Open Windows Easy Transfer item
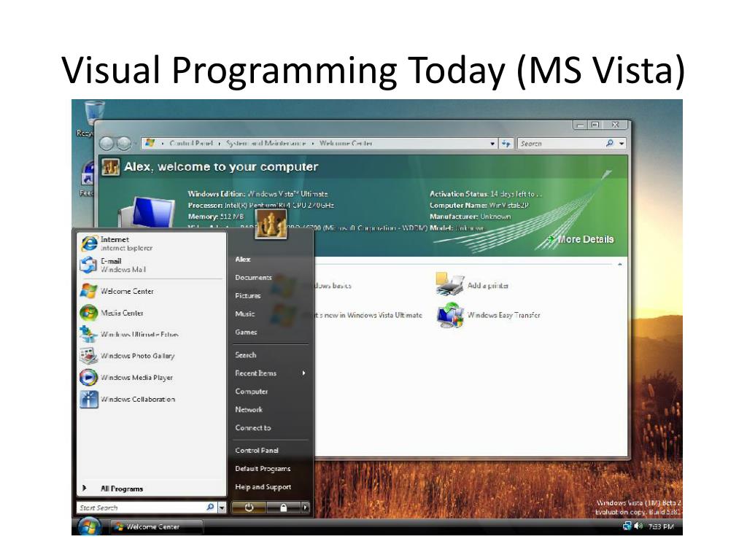The height and width of the screenshot is (560, 747). click(489, 315)
